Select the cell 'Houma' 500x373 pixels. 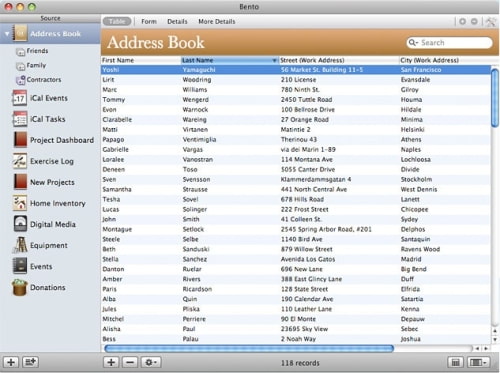pyautogui.click(x=411, y=100)
